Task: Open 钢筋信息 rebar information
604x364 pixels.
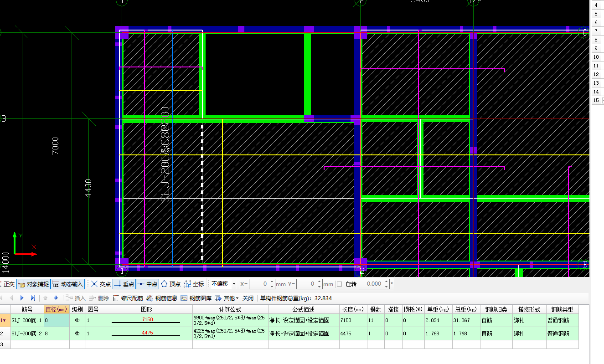Action: coord(162,298)
